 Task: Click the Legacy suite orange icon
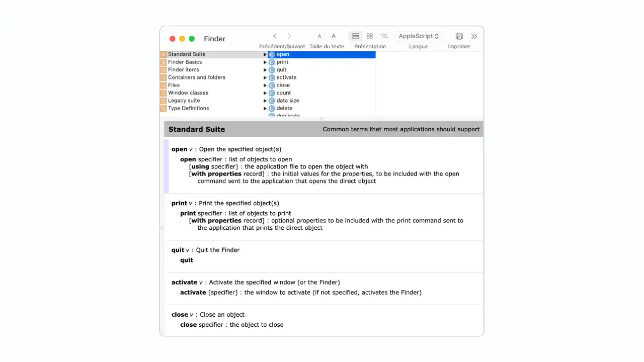pyautogui.click(x=163, y=101)
